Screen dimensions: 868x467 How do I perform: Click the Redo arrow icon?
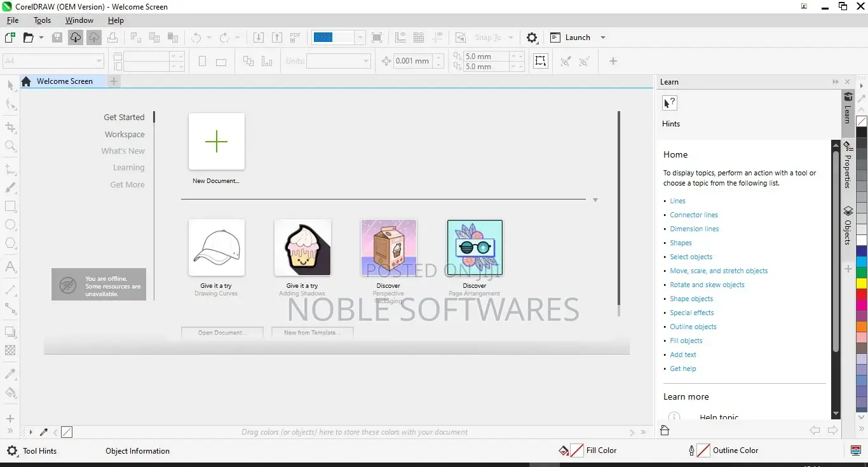click(x=224, y=37)
